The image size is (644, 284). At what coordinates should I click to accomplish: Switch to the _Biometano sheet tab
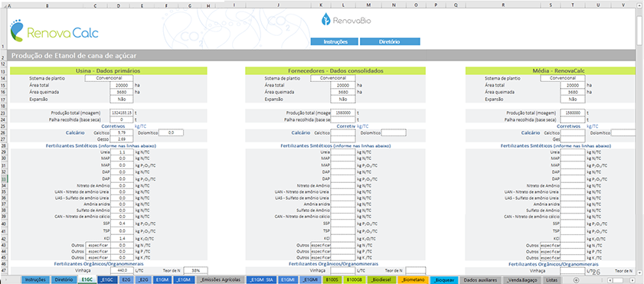(413, 280)
